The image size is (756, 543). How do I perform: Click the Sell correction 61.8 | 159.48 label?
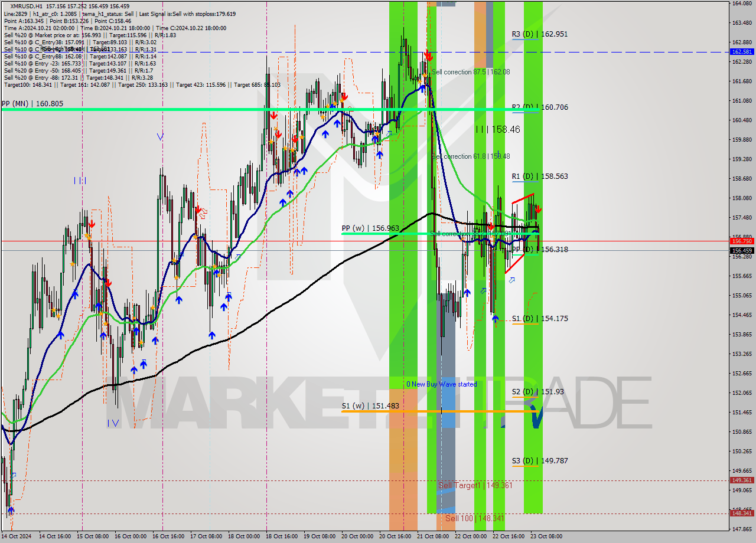click(471, 156)
